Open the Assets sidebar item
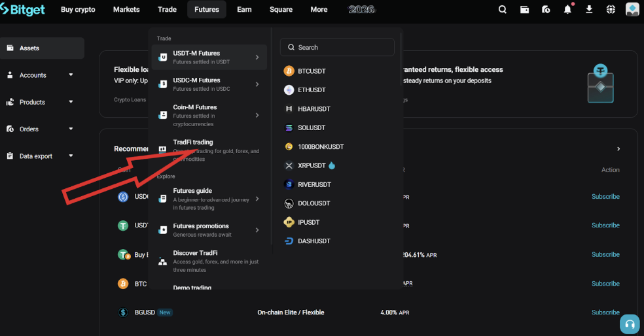644x336 pixels. tap(29, 48)
